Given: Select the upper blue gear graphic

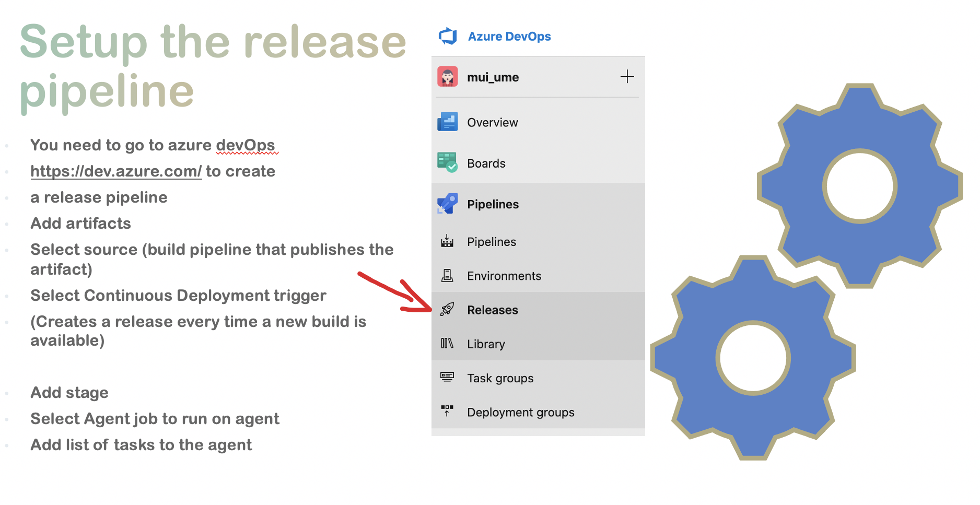Looking at the screenshot, I should click(x=860, y=186).
